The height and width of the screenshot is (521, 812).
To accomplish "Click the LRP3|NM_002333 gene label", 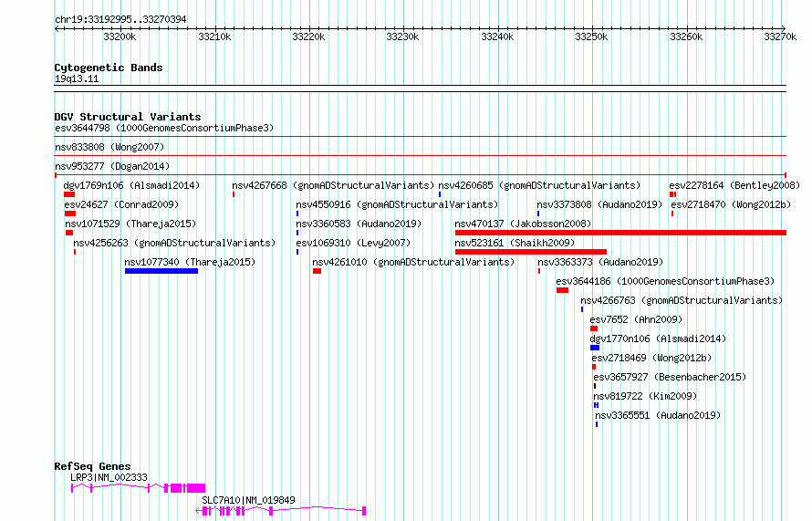I will [109, 477].
